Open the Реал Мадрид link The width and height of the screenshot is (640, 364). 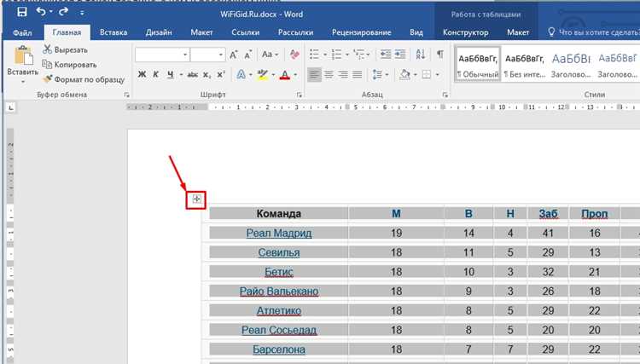click(x=279, y=234)
